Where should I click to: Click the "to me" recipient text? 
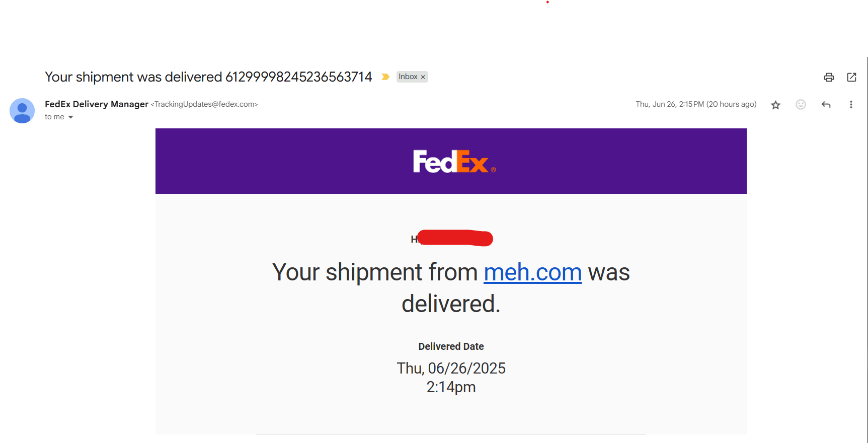click(x=54, y=117)
